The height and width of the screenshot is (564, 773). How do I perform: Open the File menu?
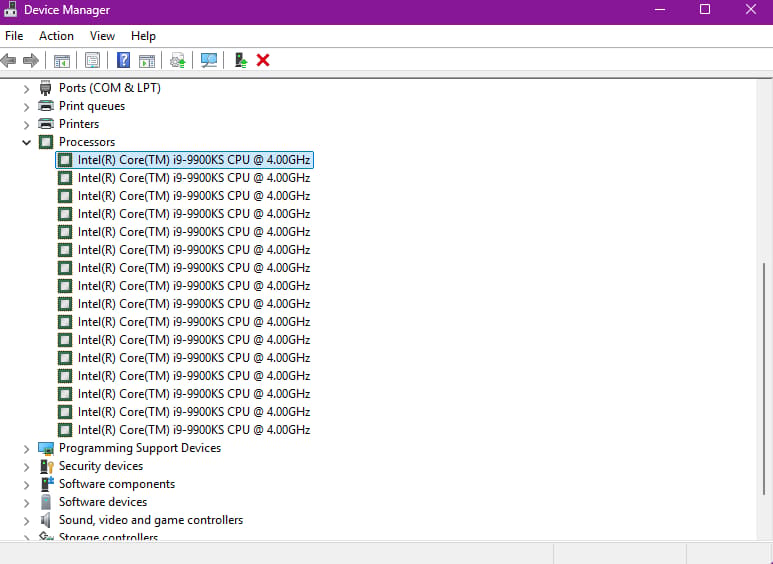coord(14,36)
